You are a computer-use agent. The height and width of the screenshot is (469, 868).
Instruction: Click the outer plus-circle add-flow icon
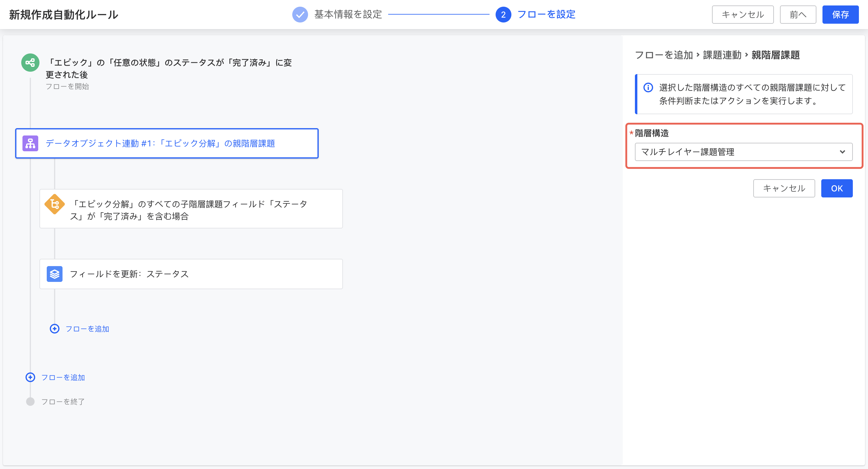[x=30, y=377]
